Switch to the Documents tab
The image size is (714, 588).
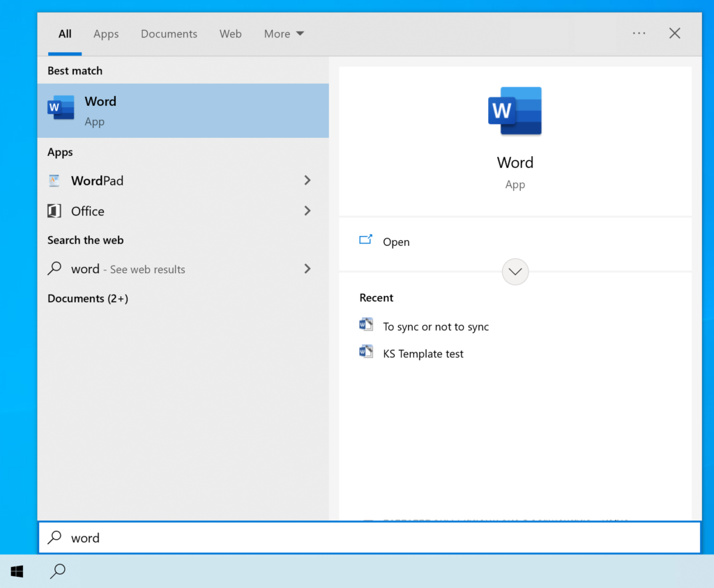(169, 33)
